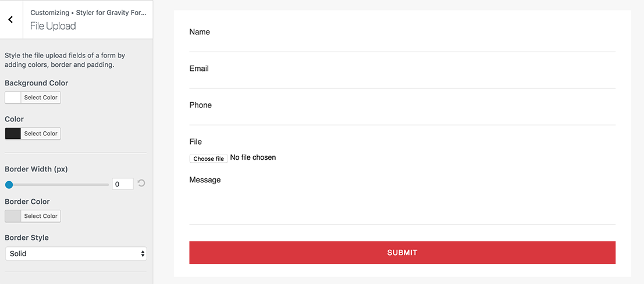Click the white Background Color swatch
Screen dimensions: 644x284
pos(13,98)
